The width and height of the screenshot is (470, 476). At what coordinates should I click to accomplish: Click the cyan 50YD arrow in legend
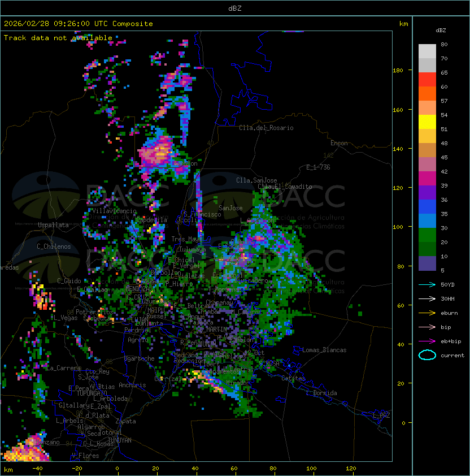427,284
